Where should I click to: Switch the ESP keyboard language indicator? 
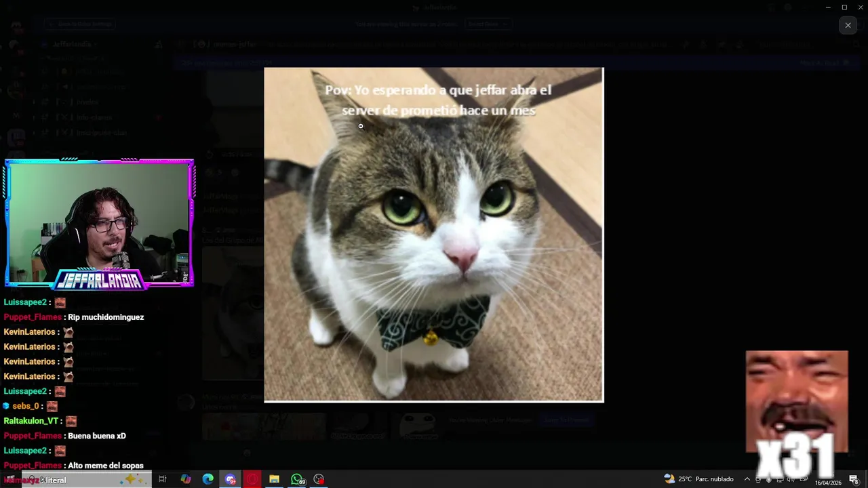[804, 479]
